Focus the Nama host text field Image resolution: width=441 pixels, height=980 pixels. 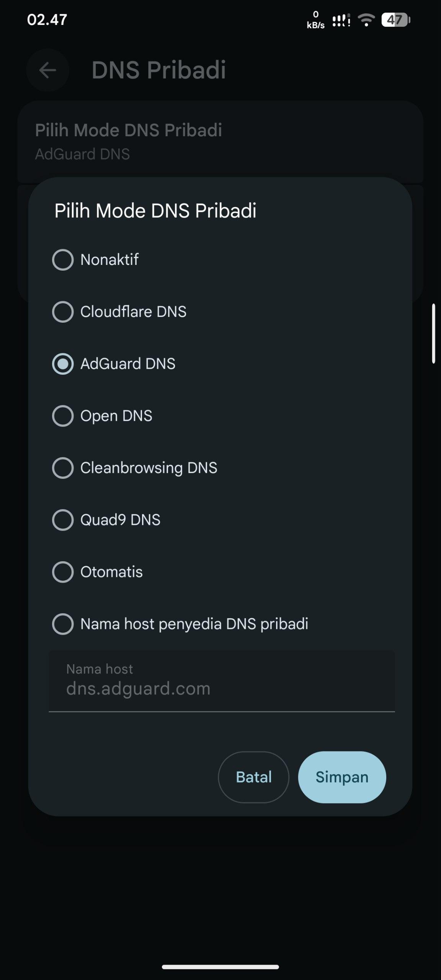(221, 682)
